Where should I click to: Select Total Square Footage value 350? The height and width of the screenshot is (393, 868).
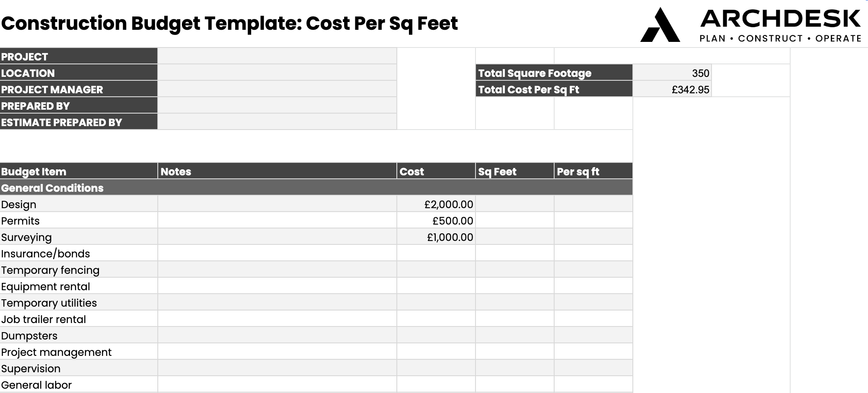tap(672, 73)
